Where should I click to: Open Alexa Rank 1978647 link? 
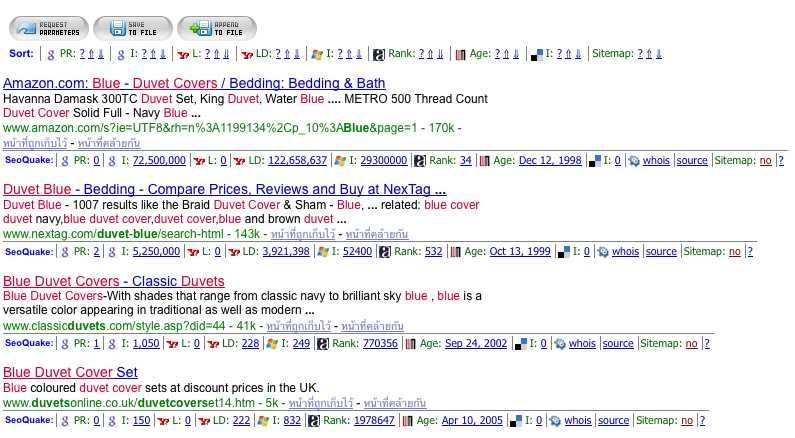tap(374, 421)
